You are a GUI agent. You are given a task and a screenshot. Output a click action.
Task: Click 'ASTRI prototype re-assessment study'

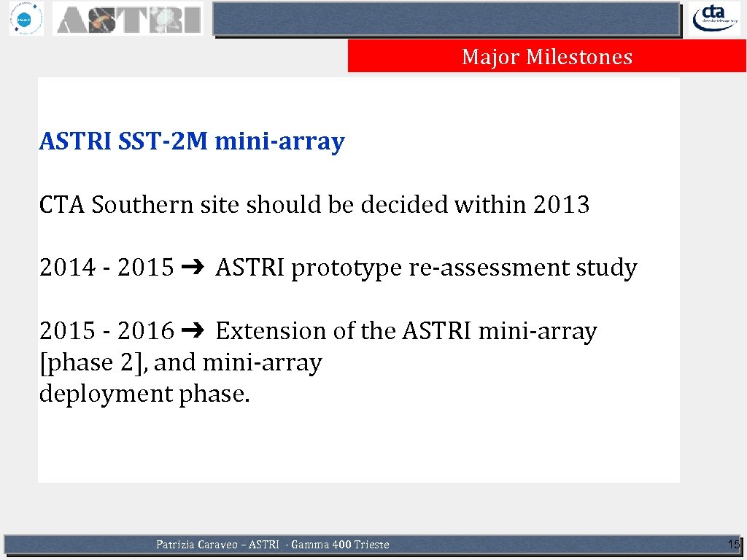coord(426,268)
